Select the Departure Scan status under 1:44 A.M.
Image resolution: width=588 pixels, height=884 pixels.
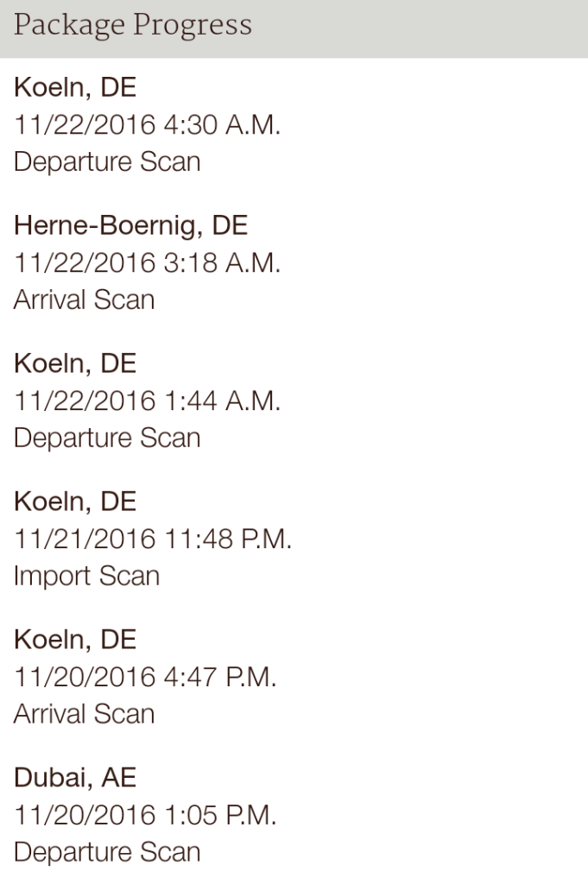tap(107, 438)
